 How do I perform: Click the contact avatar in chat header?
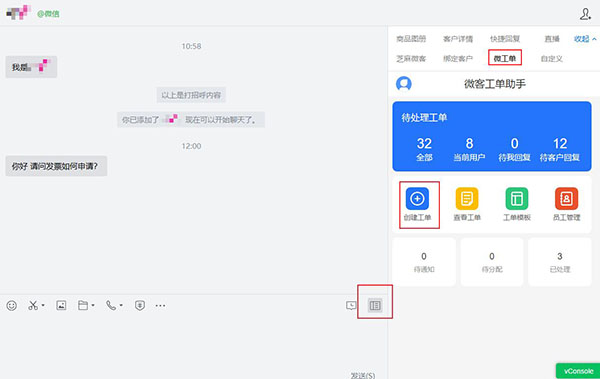click(18, 13)
